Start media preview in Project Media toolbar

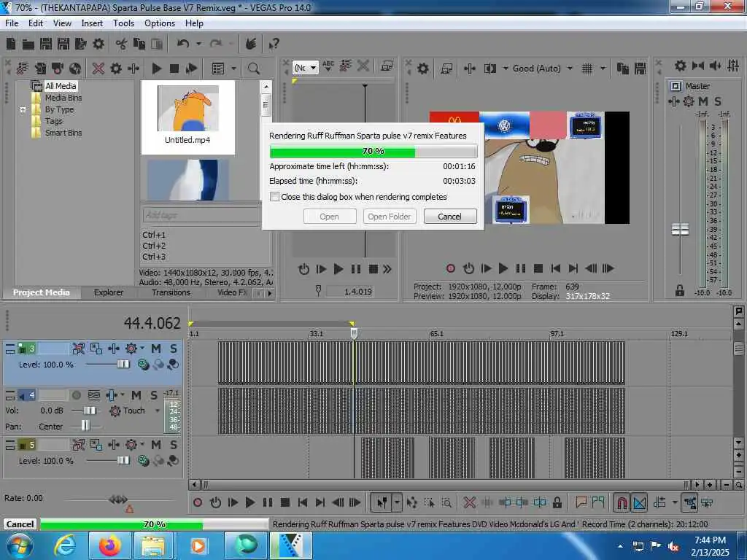pos(157,69)
